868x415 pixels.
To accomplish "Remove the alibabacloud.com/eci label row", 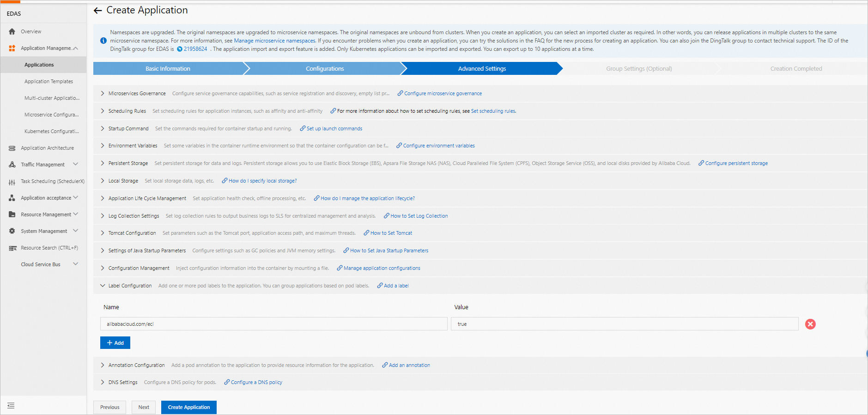I will 810,324.
